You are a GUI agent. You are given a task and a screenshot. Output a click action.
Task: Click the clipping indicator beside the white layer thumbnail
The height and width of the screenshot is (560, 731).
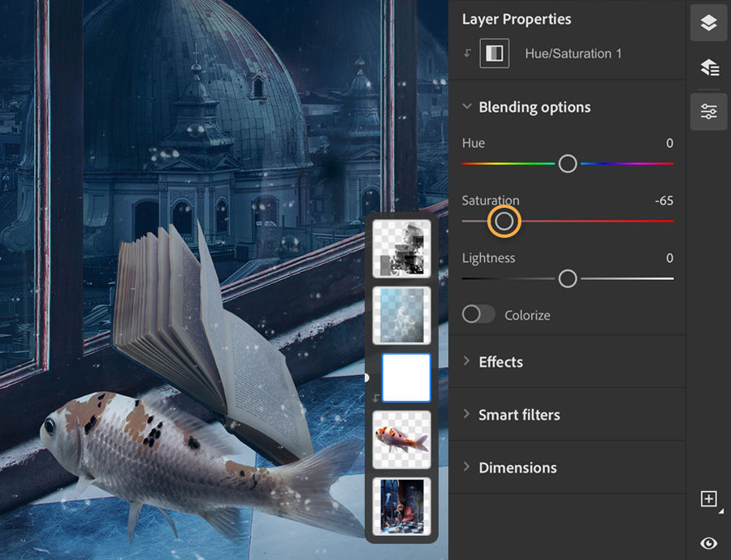tap(376, 398)
